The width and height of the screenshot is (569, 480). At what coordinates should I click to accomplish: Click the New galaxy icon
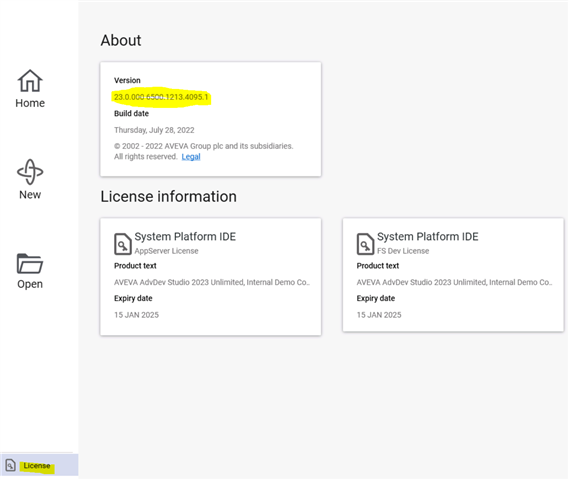click(x=30, y=172)
